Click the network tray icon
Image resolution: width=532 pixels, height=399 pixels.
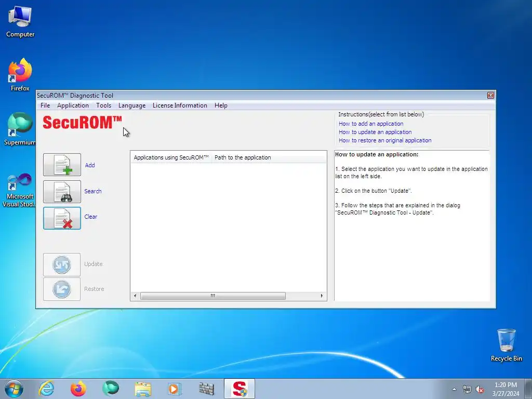click(467, 390)
